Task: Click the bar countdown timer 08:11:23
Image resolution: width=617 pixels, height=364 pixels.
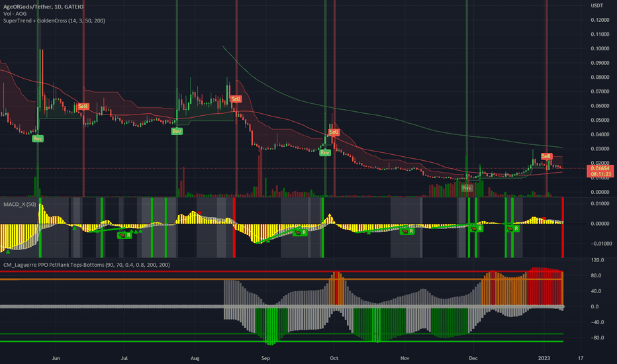Action: point(600,174)
